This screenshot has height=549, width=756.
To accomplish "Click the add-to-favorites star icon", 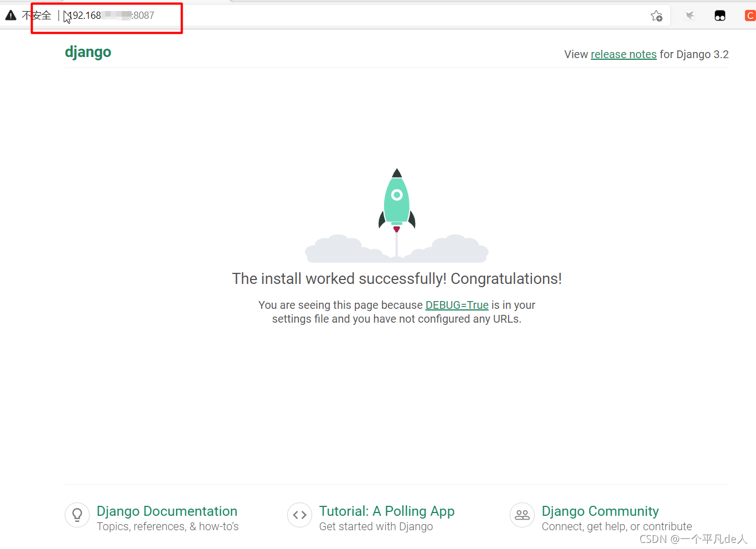I will pos(656,15).
